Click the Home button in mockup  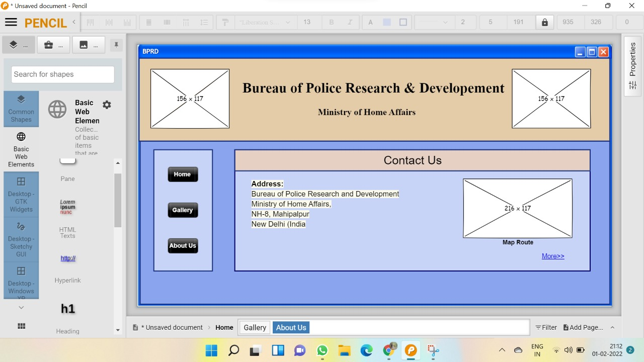click(x=183, y=174)
